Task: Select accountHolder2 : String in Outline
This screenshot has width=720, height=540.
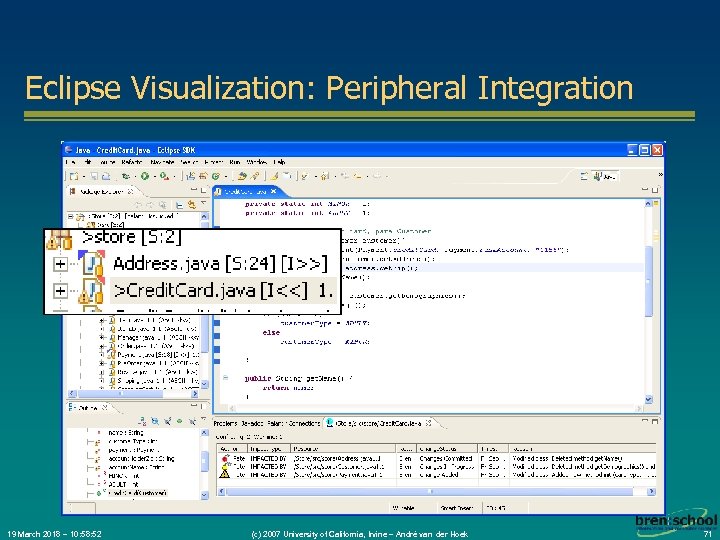Action: tap(141, 458)
